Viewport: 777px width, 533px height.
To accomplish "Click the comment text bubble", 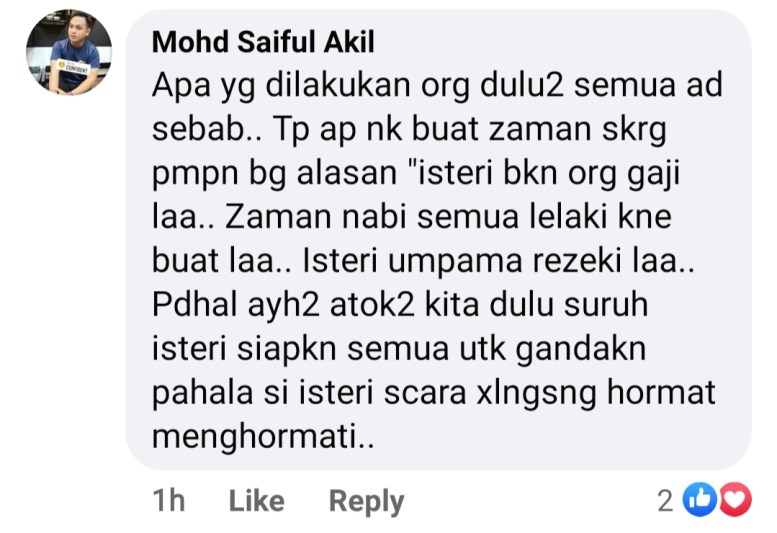I will [x=438, y=239].
